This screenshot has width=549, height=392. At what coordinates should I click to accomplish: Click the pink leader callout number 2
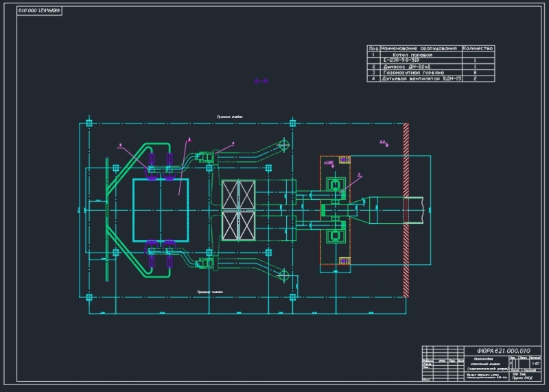pos(359,174)
